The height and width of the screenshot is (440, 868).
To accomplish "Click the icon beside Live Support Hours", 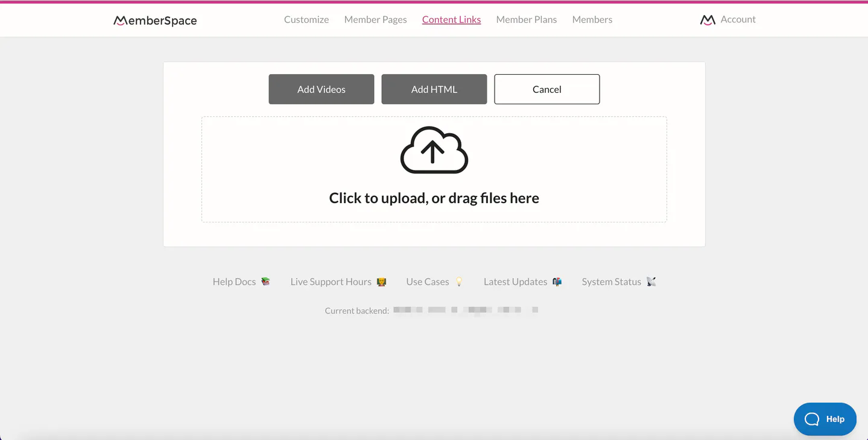I will [381, 281].
